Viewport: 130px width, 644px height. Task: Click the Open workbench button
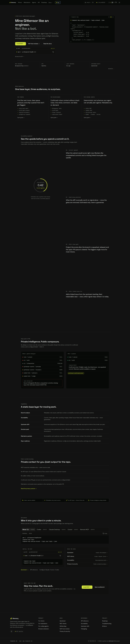pyautogui.click(x=100, y=587)
